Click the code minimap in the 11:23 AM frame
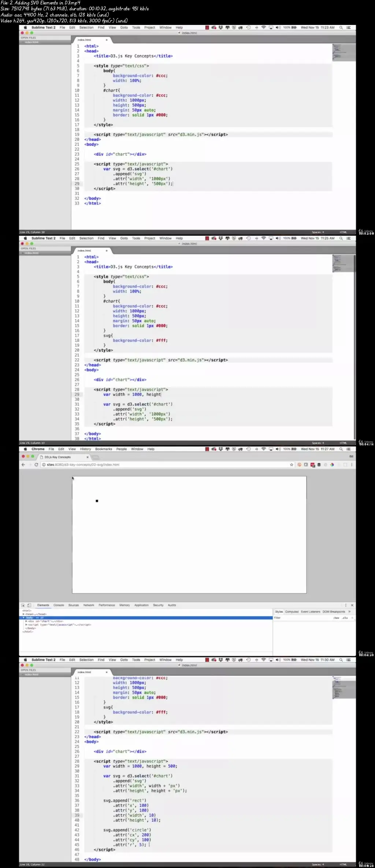 coord(343,52)
